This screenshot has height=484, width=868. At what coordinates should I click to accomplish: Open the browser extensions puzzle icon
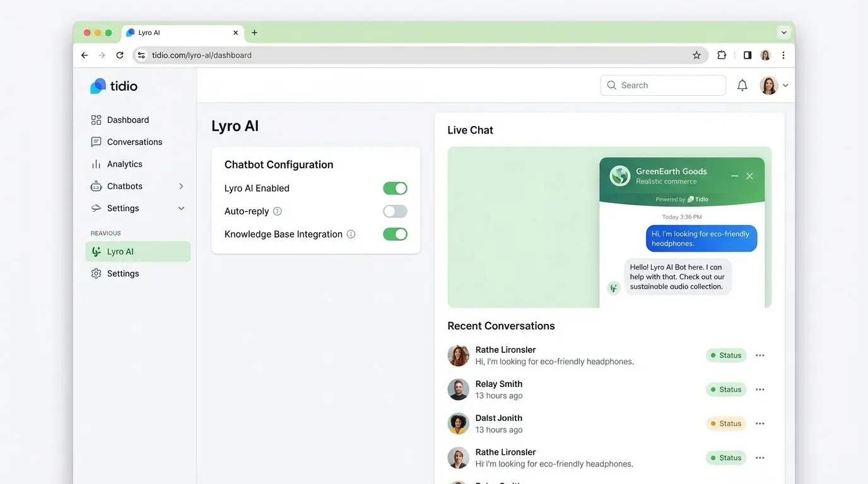(722, 55)
